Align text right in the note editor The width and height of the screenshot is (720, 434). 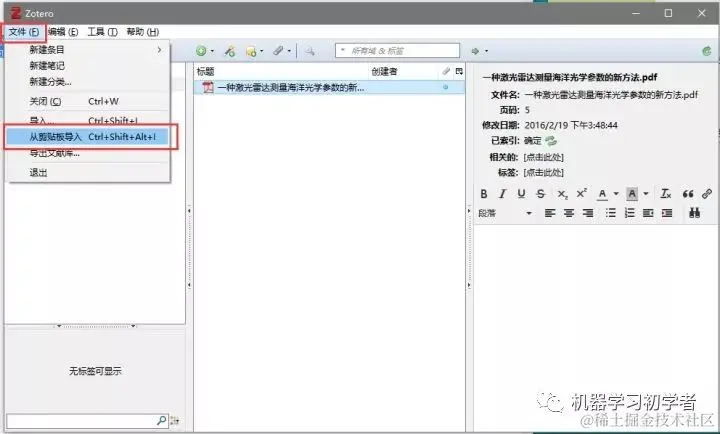click(588, 213)
